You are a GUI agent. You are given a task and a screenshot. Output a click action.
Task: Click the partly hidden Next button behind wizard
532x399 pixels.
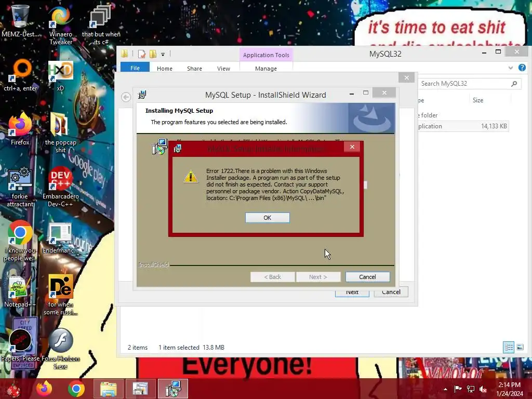pos(352,293)
